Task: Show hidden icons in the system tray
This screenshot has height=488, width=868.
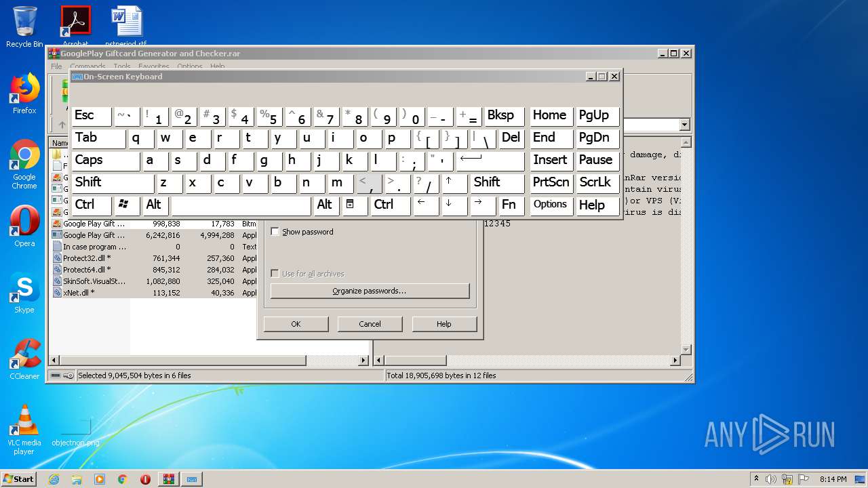Action: [756, 479]
